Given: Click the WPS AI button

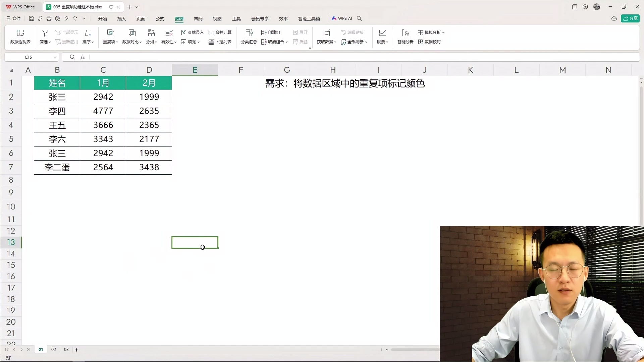Looking at the screenshot, I should [342, 18].
